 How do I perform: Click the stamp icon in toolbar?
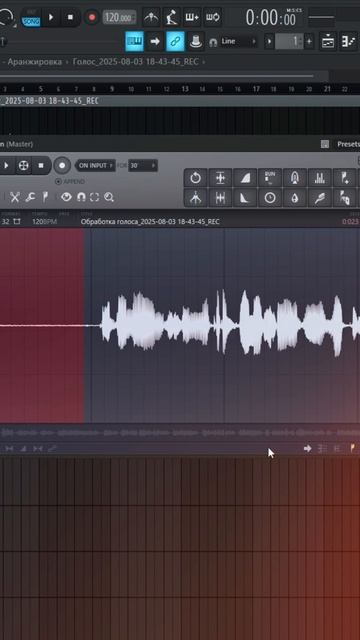pos(196,41)
